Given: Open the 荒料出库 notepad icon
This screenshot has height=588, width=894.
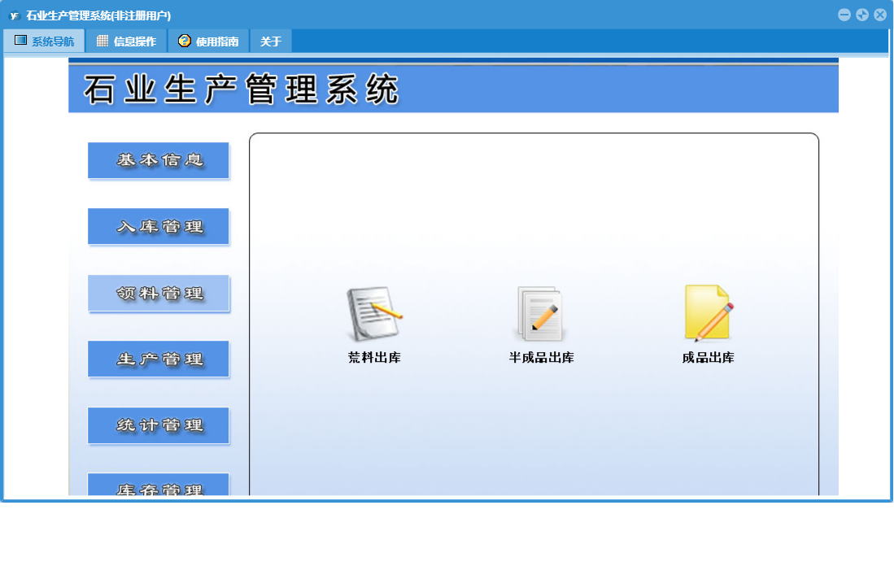Looking at the screenshot, I should pyautogui.click(x=373, y=314).
